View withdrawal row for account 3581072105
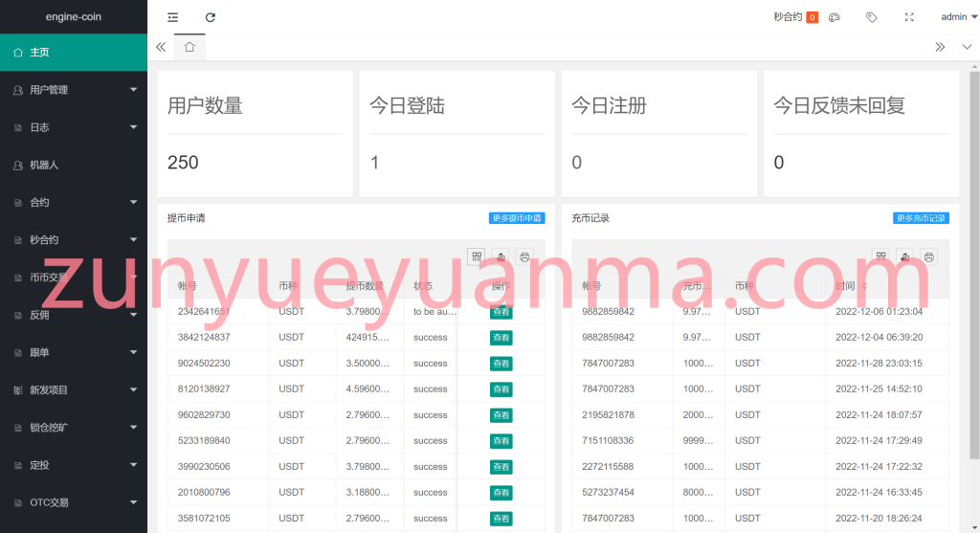This screenshot has width=980, height=533. coord(501,519)
